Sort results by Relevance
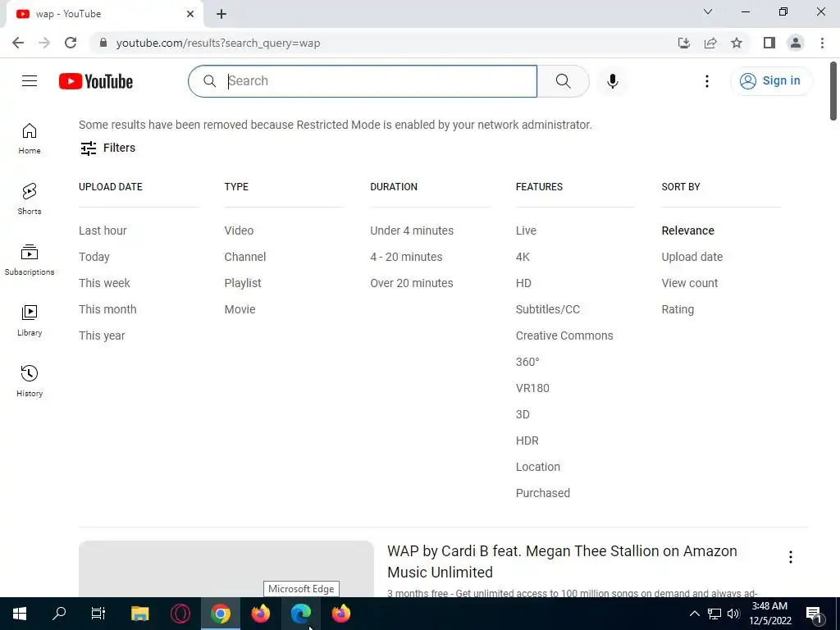The width and height of the screenshot is (840, 630). point(688,231)
